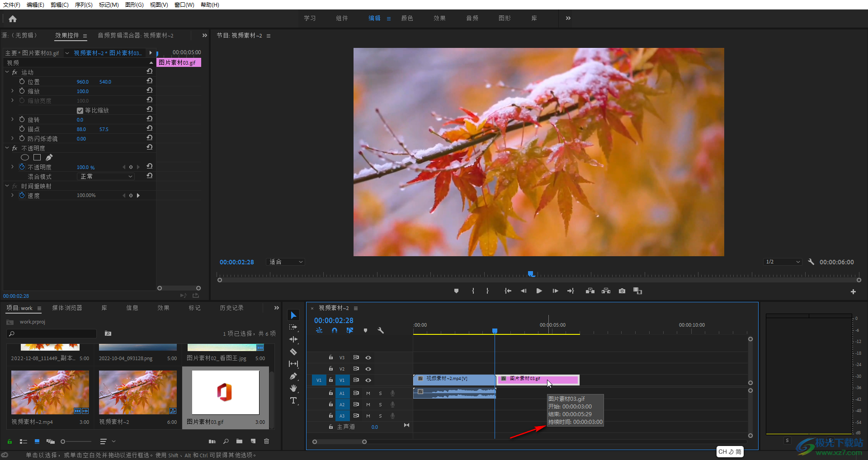Toggle V3 track output eye

coord(368,357)
